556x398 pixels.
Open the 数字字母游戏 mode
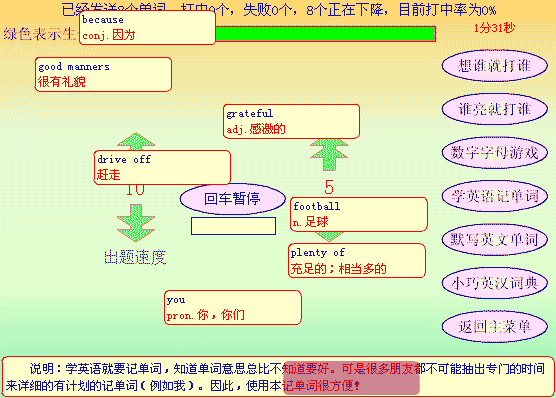point(495,153)
